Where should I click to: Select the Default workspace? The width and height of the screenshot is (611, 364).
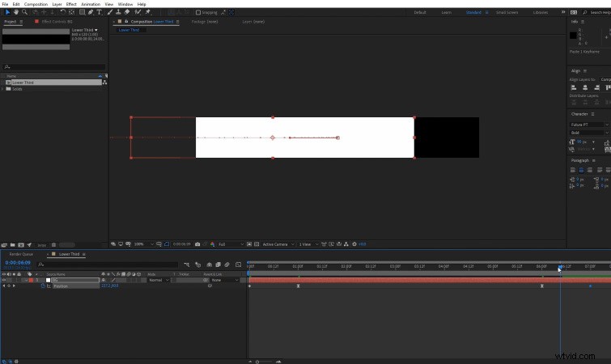[420, 12]
